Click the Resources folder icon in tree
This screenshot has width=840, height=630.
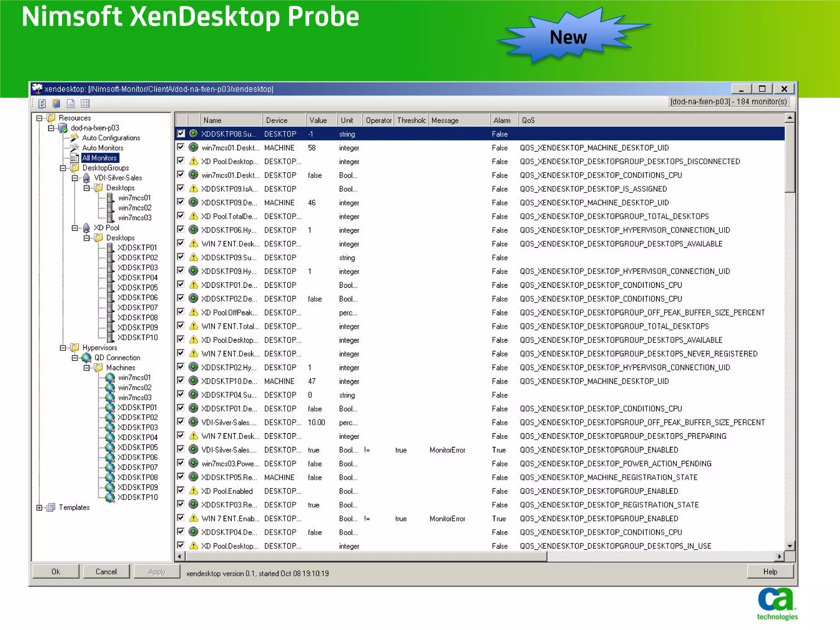click(51, 118)
